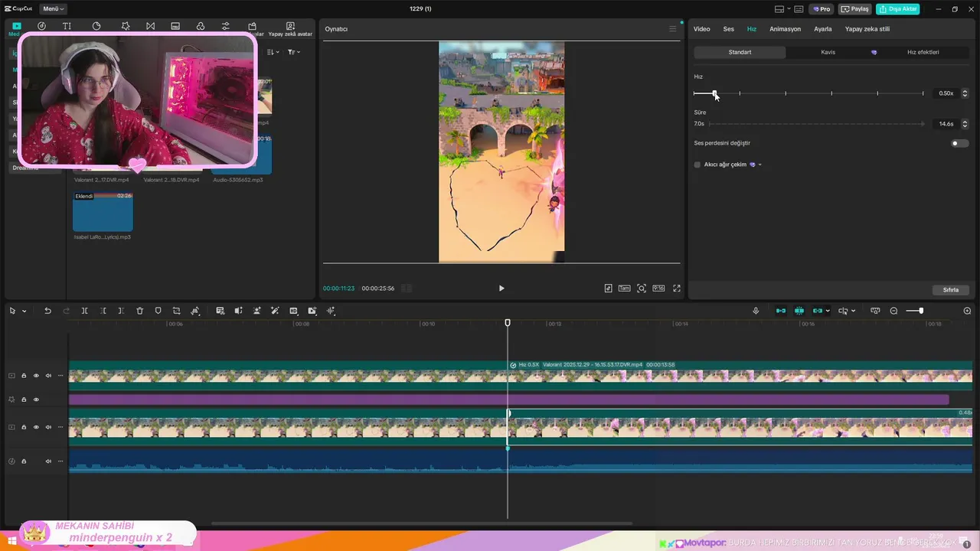
Task: Split the clip at the playhead
Action: coord(84,311)
